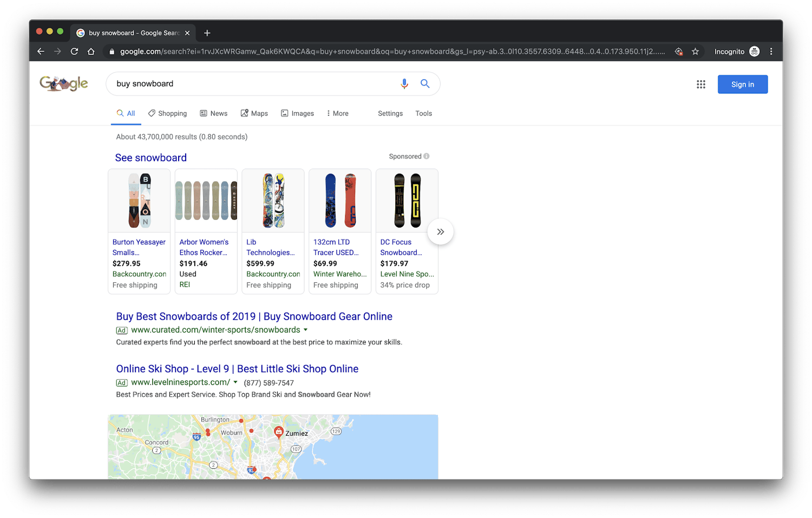Click the Level Nine Spo... seller label
Image resolution: width=812 pixels, height=518 pixels.
[x=407, y=274]
